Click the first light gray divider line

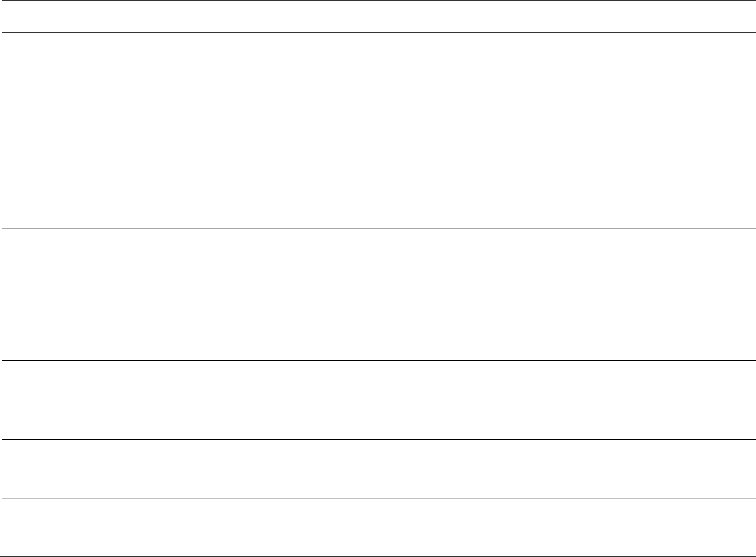pyautogui.click(x=378, y=175)
